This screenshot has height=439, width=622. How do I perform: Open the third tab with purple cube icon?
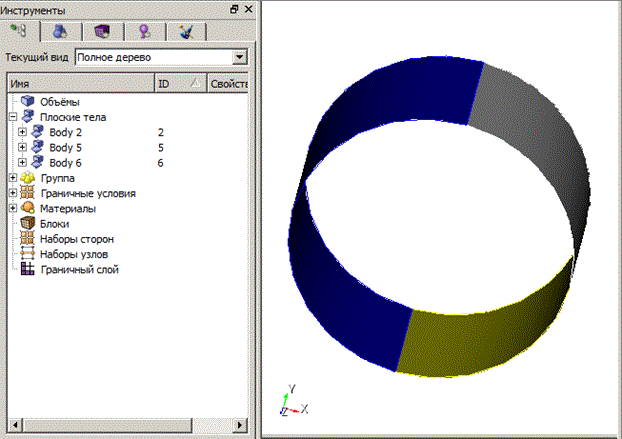(103, 31)
